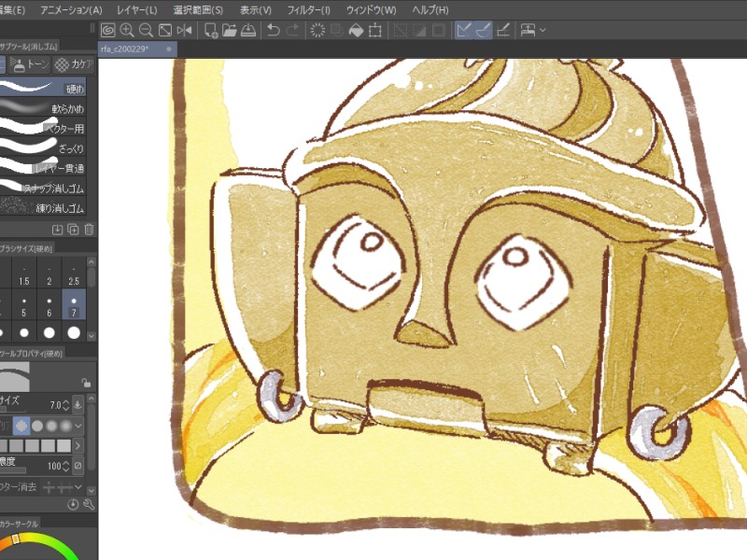Viewport: 747px width, 560px height.
Task: Click the show selection border icon
Action: (439, 31)
